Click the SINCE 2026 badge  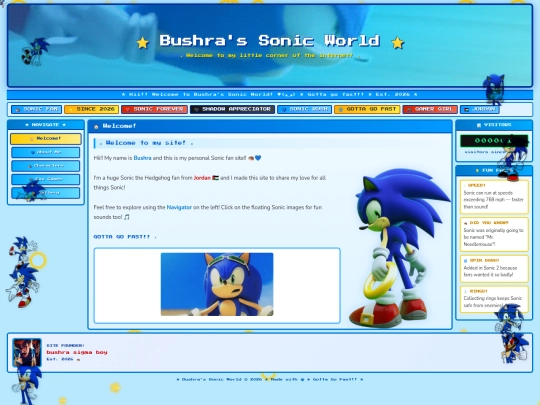coord(91,109)
